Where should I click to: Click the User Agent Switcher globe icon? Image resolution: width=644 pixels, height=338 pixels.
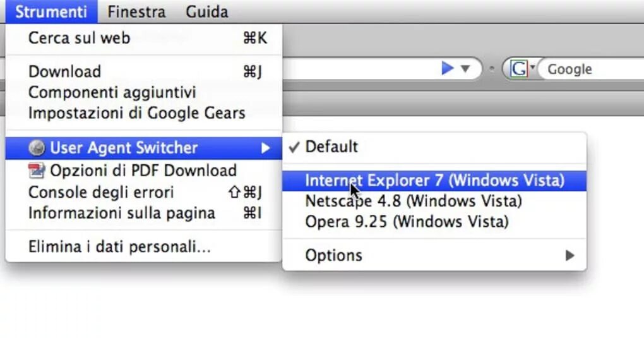[37, 148]
